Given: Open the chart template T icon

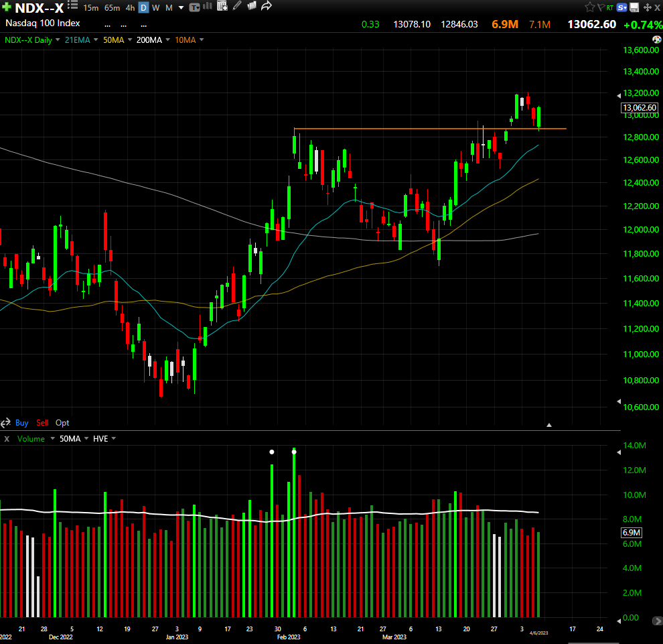Looking at the screenshot, I should pyautogui.click(x=194, y=7).
